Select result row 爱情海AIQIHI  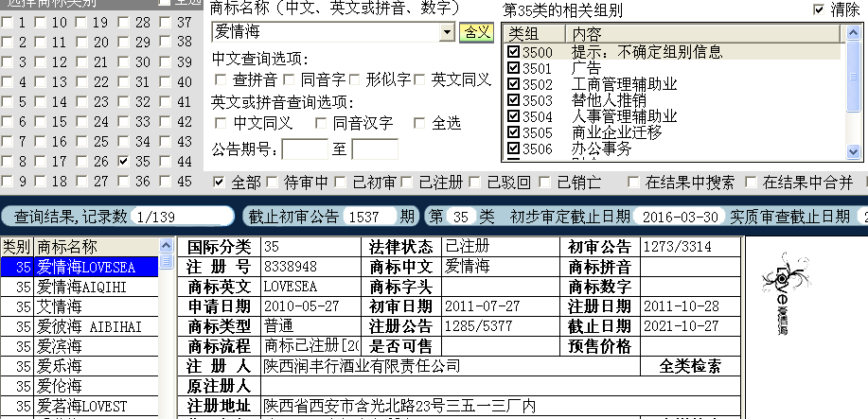pyautogui.click(x=80, y=287)
